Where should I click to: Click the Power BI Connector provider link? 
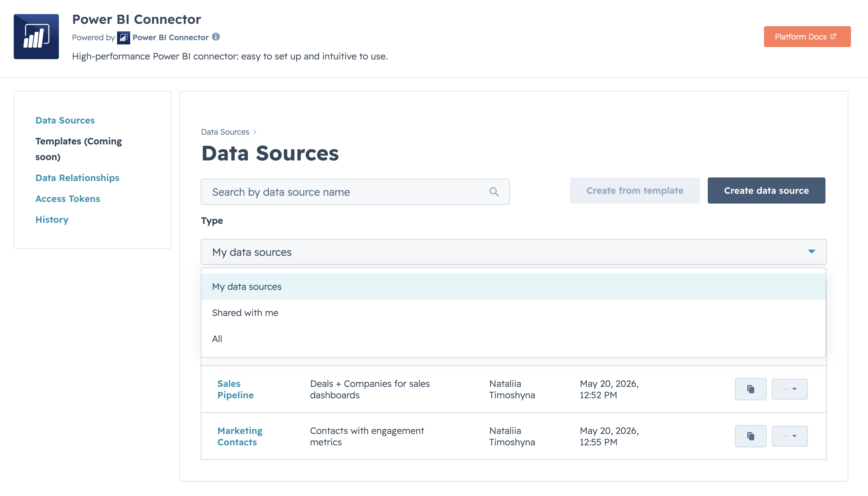coord(170,38)
